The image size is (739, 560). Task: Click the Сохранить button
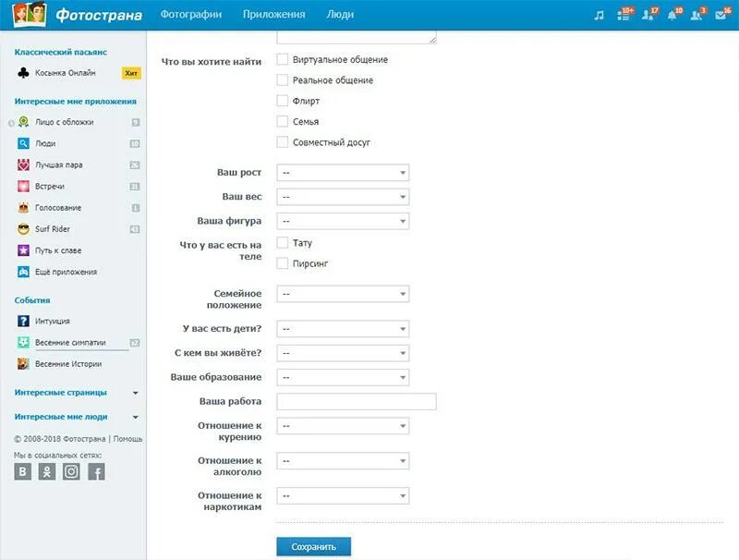pos(313,547)
